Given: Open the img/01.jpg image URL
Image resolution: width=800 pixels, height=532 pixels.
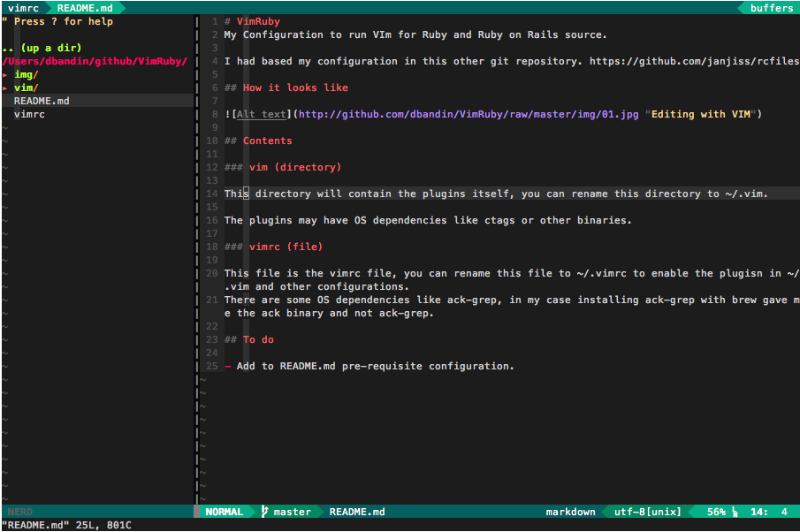Looking at the screenshot, I should coord(469,114).
